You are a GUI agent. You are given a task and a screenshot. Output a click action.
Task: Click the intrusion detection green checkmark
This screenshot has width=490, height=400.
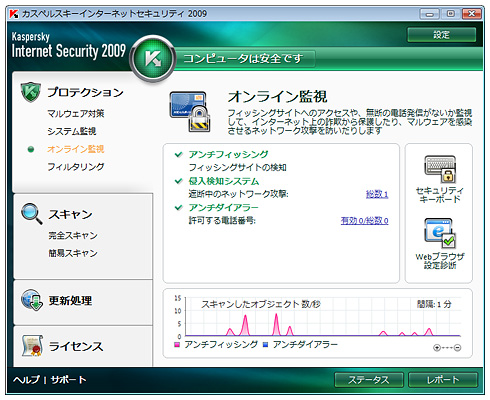click(x=179, y=181)
